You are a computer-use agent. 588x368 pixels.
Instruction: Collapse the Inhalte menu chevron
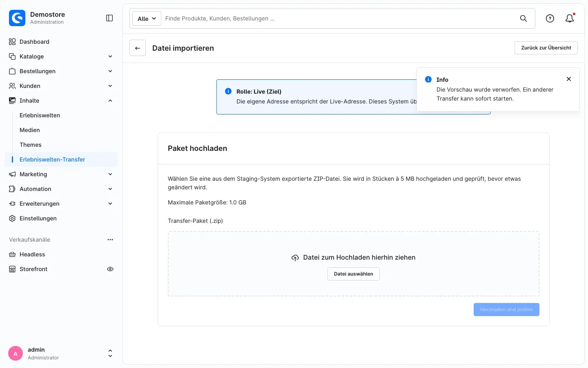[110, 101]
